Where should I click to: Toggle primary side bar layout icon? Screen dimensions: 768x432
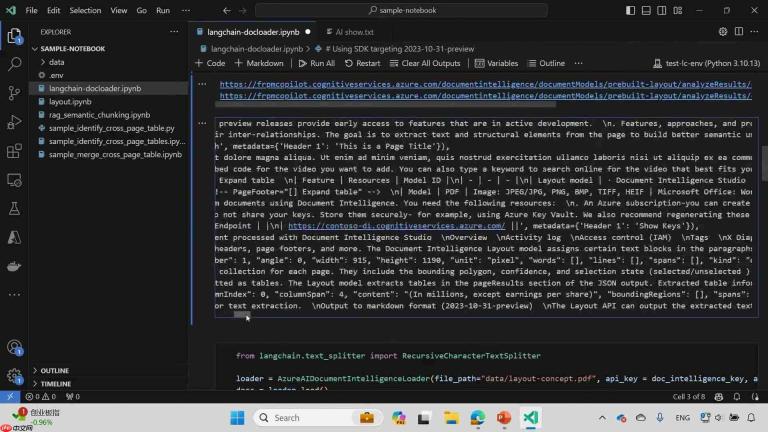click(630, 10)
